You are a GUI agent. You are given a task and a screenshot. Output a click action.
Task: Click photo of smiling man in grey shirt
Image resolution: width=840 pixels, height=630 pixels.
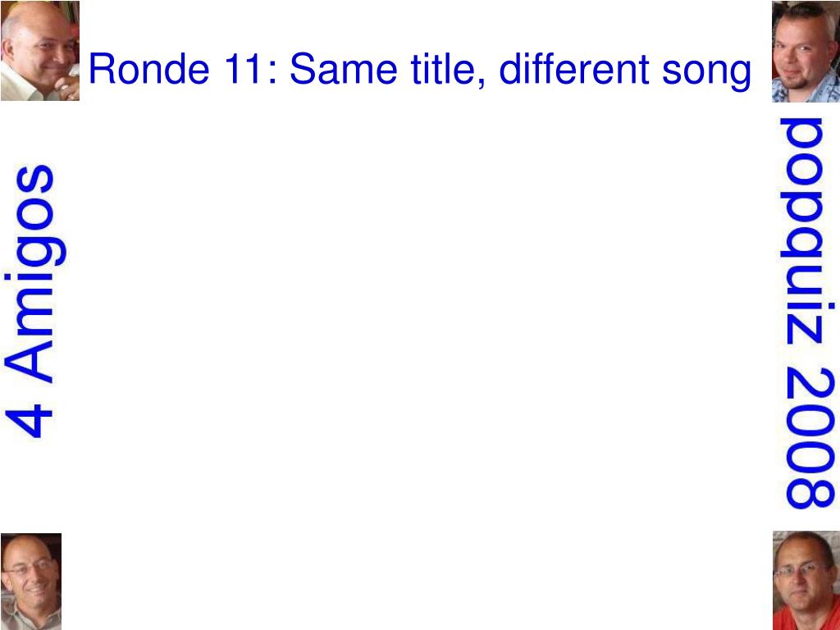pos(31,582)
